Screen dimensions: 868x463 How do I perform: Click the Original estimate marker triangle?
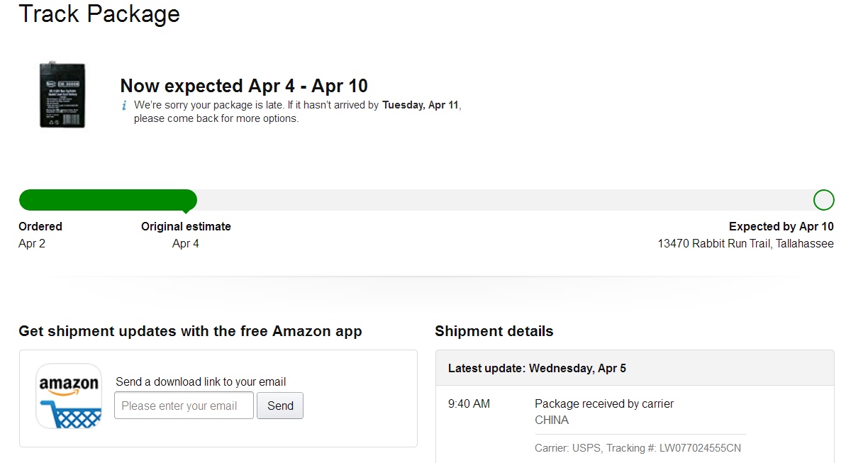pyautogui.click(x=186, y=211)
